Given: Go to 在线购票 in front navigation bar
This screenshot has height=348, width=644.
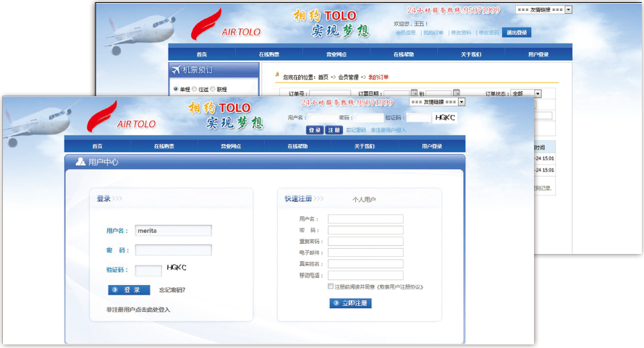Looking at the screenshot, I should [164, 146].
